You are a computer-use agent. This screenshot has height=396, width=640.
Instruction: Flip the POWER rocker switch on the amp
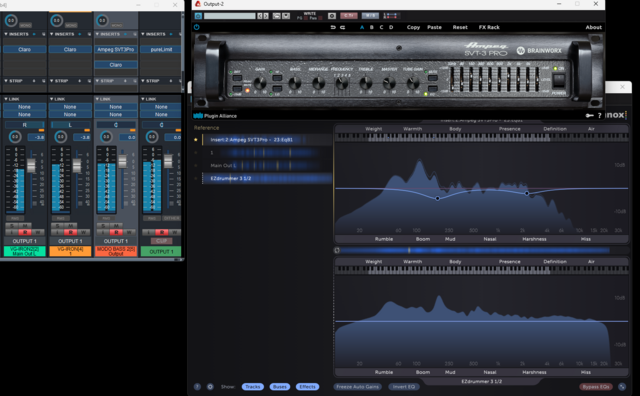(558, 80)
